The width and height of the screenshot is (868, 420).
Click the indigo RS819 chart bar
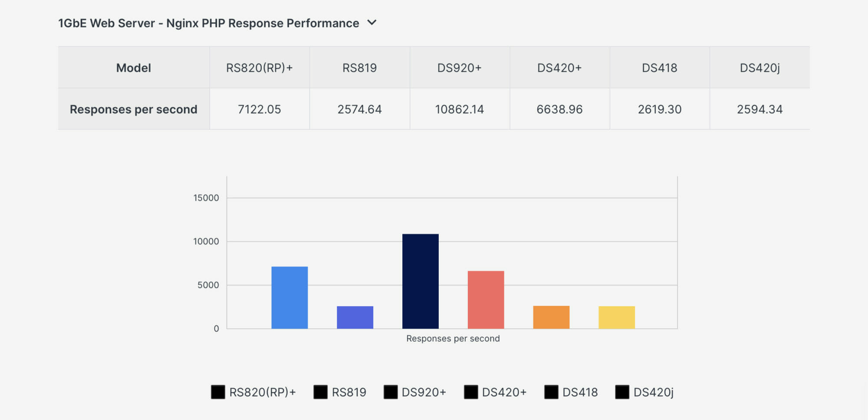355,317
